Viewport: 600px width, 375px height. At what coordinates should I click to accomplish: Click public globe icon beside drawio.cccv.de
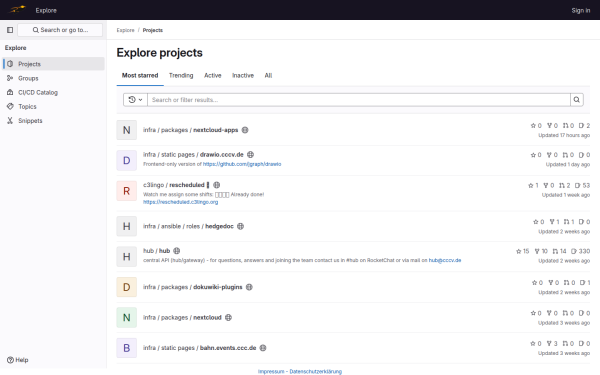click(x=251, y=155)
